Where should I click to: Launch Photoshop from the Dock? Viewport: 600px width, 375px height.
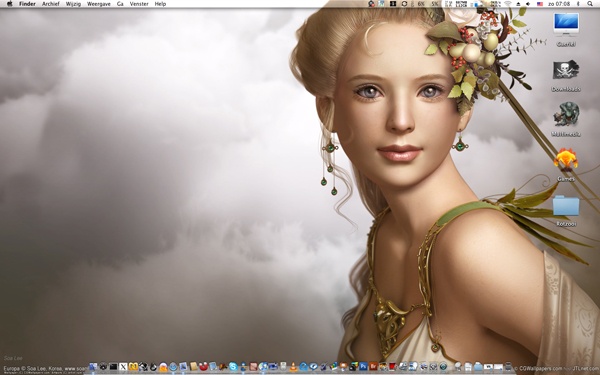point(363,367)
